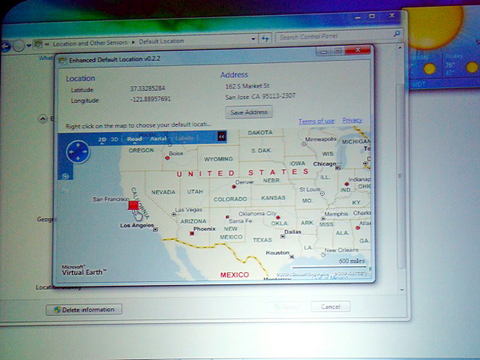The width and height of the screenshot is (480, 360).
Task: Open the recent pages dropdown arrow
Action: click(29, 45)
